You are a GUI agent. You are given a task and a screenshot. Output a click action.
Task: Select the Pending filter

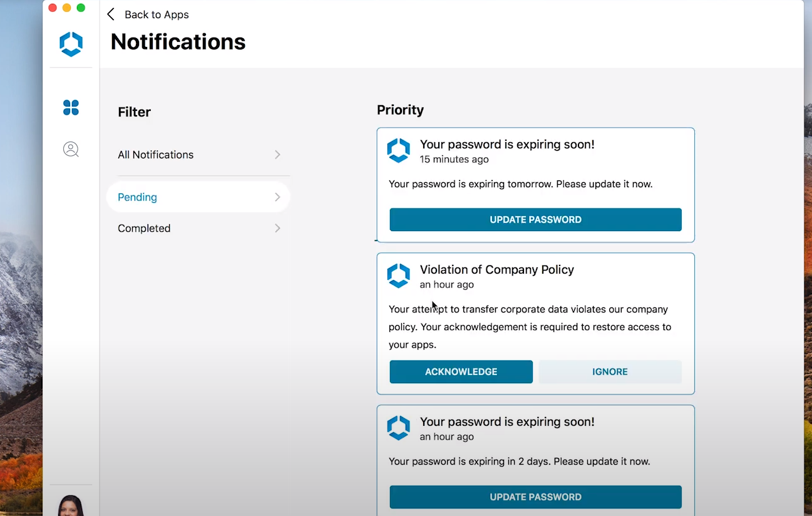(x=137, y=197)
